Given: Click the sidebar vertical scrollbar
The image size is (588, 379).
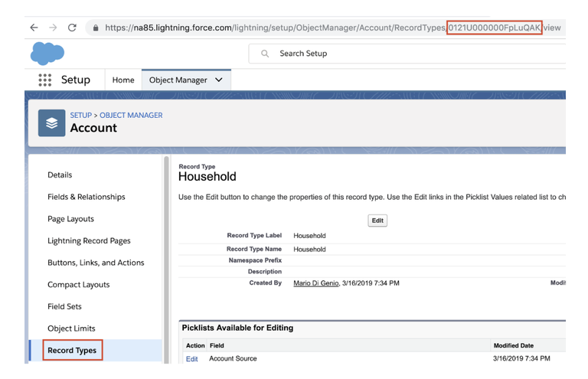Looking at the screenshot, I should pos(166,259).
